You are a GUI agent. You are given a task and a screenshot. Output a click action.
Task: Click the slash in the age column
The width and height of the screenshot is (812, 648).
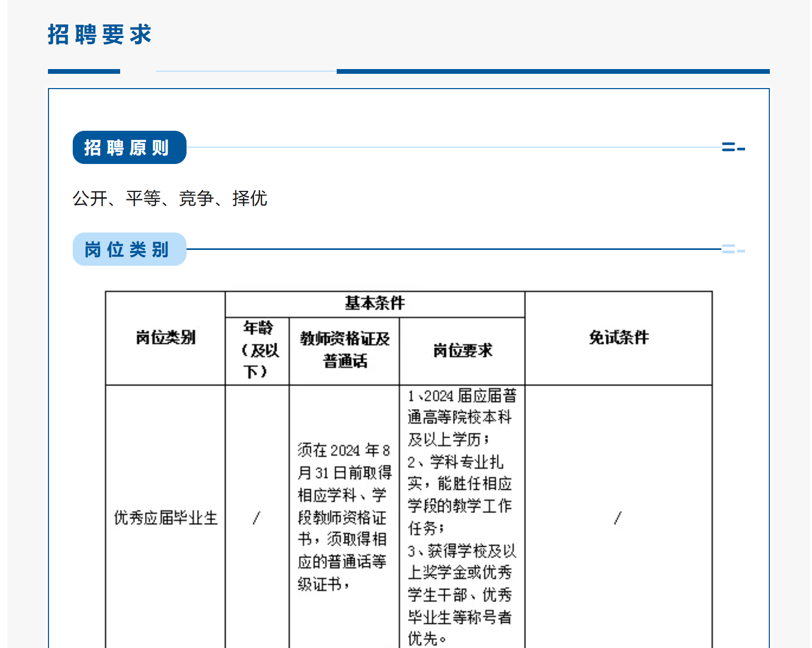[257, 518]
